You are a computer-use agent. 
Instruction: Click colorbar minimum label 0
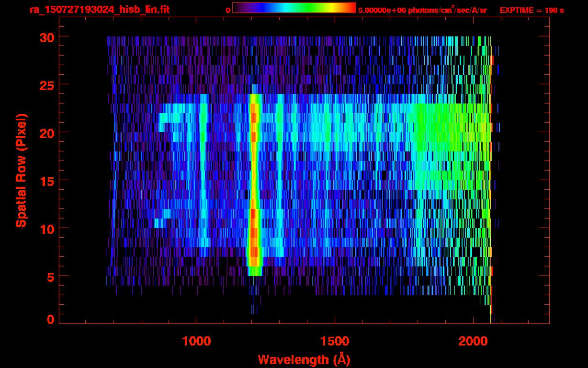pos(228,10)
